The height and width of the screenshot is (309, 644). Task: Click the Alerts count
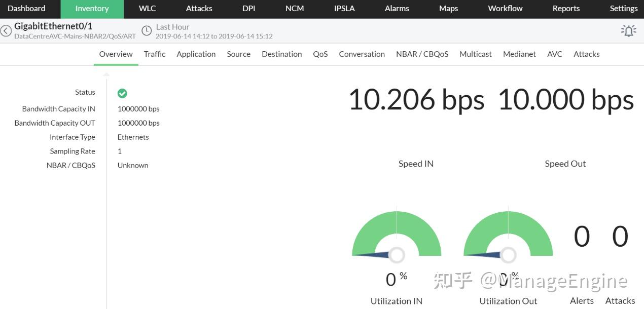click(582, 236)
